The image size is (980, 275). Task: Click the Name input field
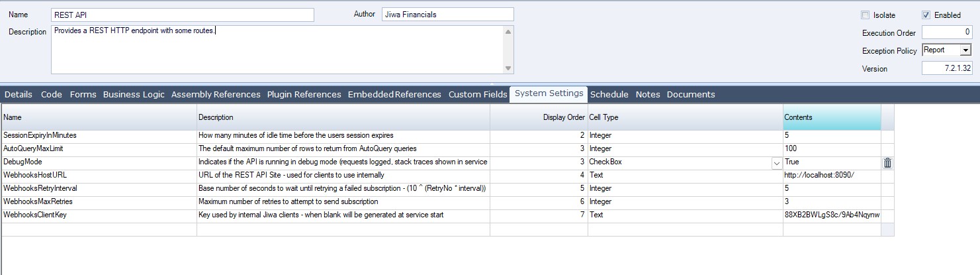point(182,15)
